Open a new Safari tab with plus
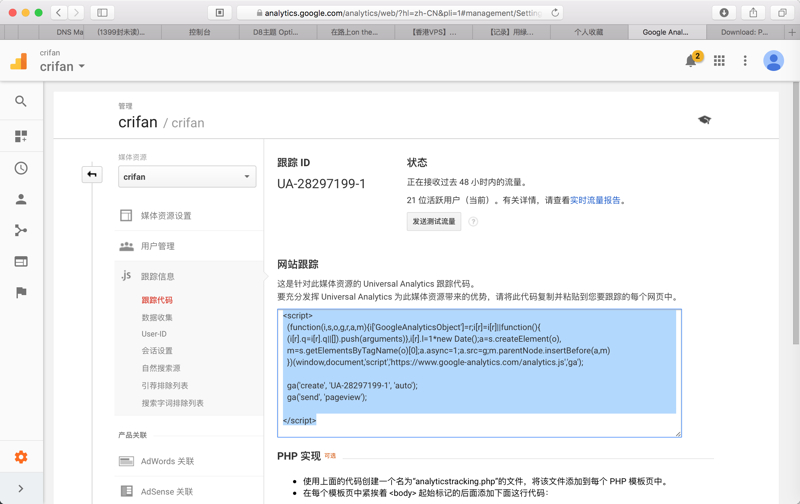 [792, 32]
